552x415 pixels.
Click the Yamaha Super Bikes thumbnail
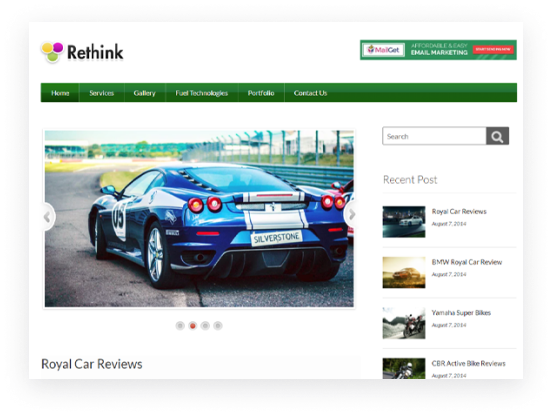pos(404,323)
